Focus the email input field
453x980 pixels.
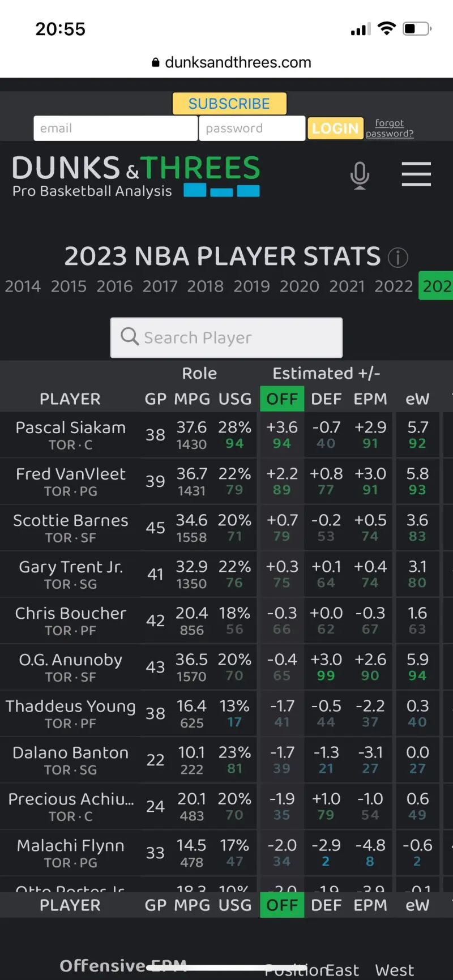tap(116, 129)
